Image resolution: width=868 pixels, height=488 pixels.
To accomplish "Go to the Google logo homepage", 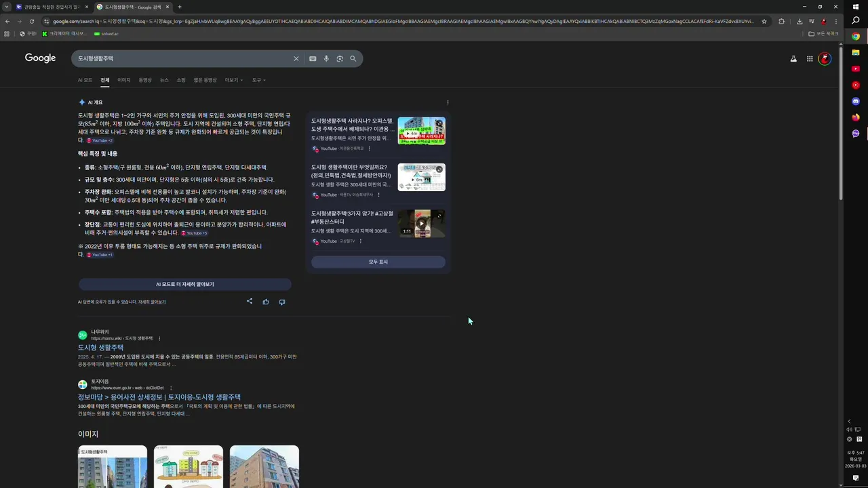I will (x=41, y=58).
